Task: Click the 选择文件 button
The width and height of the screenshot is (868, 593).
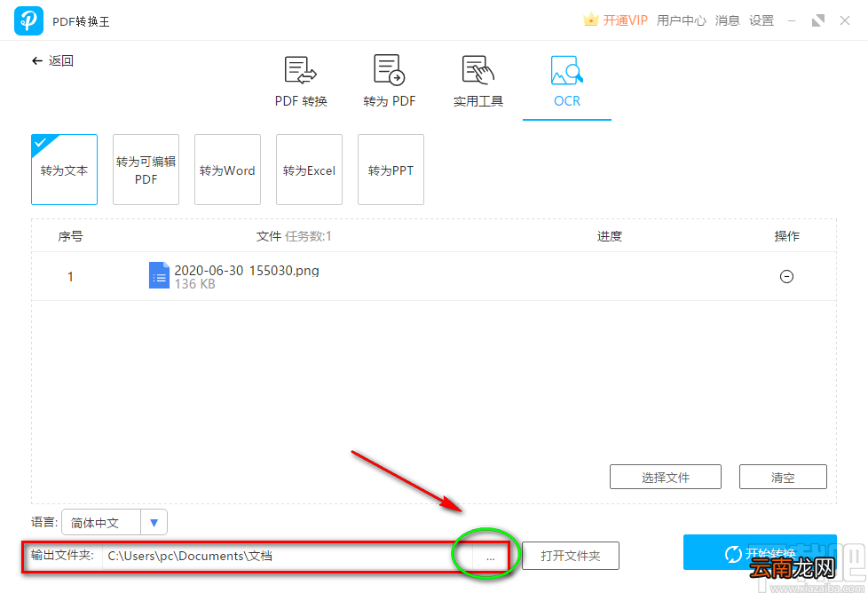Action: point(666,477)
